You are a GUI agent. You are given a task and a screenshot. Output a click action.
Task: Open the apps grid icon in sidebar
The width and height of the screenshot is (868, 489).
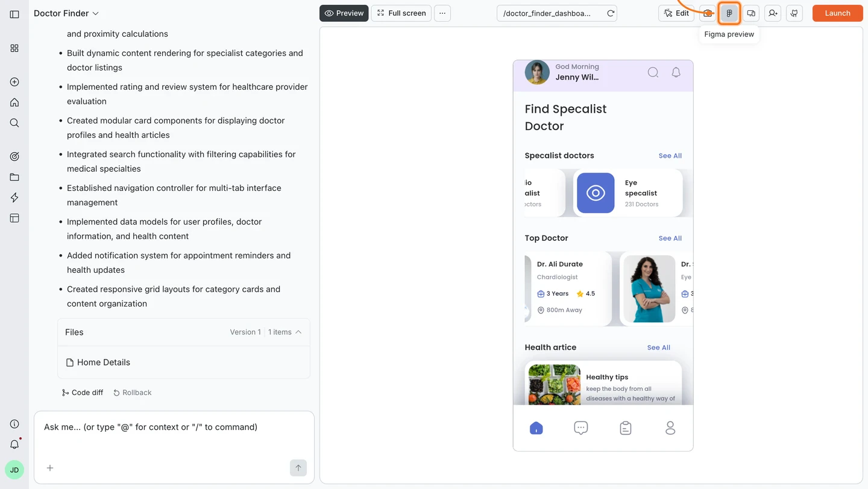pyautogui.click(x=14, y=48)
